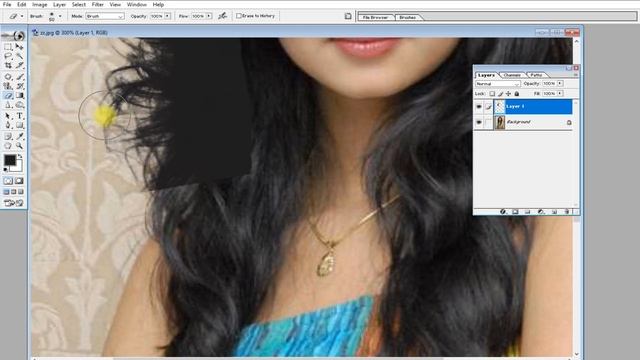
Task: Select the Rectangular Marquee tool
Action: pos(8,47)
